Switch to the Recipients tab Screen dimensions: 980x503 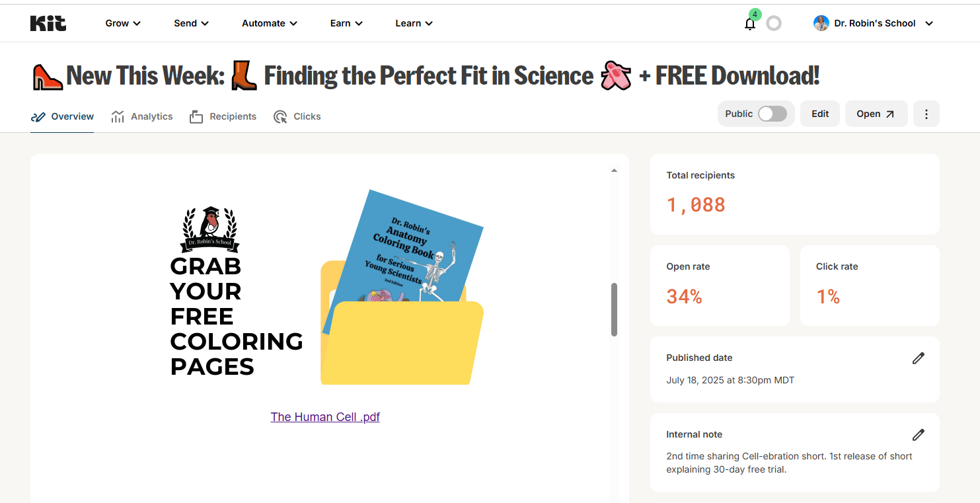[x=223, y=116]
